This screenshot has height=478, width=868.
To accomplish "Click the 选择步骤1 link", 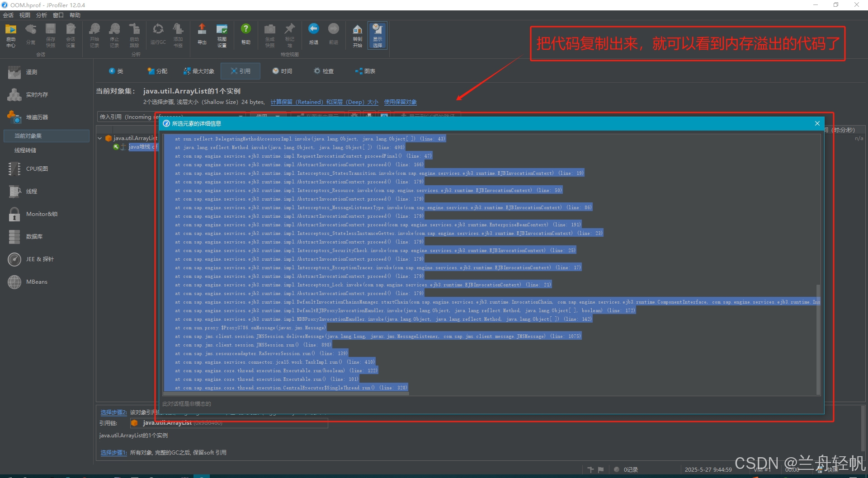I will 113,453.
